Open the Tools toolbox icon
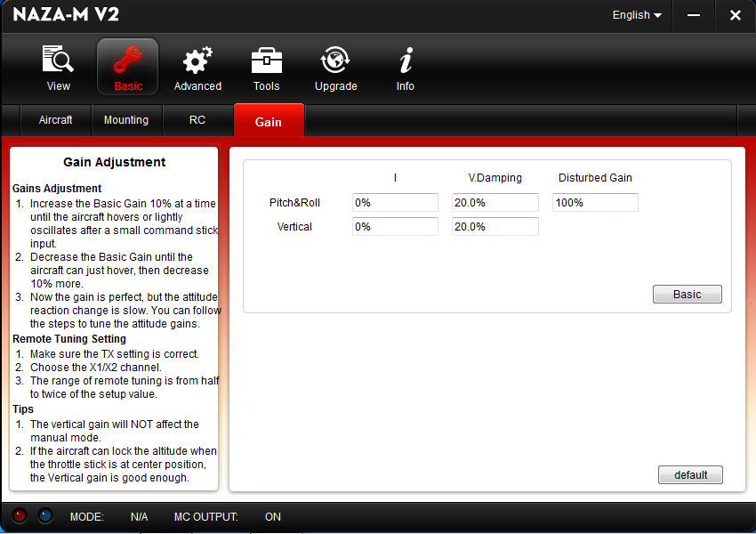This screenshot has width=756, height=534. coord(267,68)
